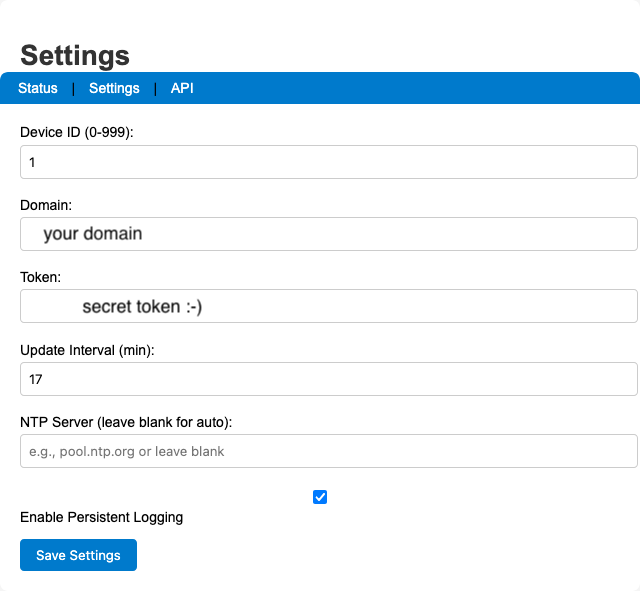Viewport: 640px width, 591px height.
Task: Click the redacted block in the Domain field
Action: click(60, 235)
